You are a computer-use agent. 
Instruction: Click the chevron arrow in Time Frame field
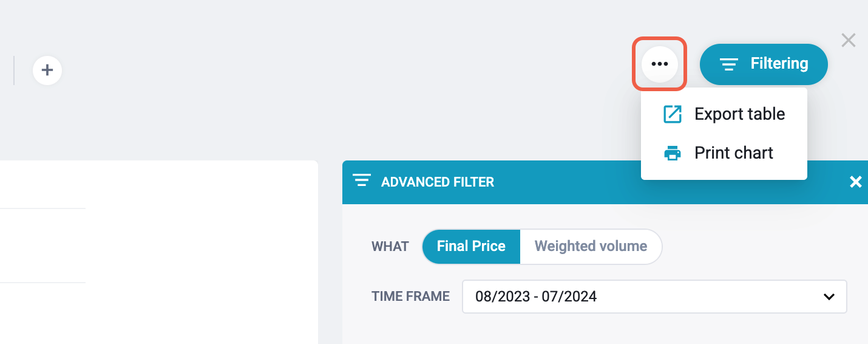tap(829, 297)
